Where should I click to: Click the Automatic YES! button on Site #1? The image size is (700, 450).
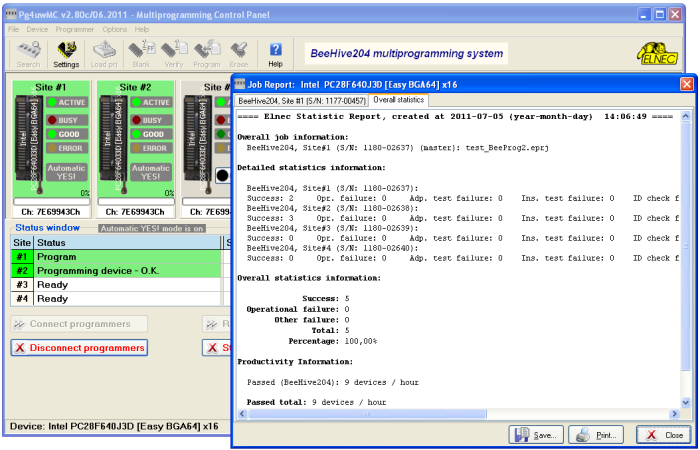(67, 172)
